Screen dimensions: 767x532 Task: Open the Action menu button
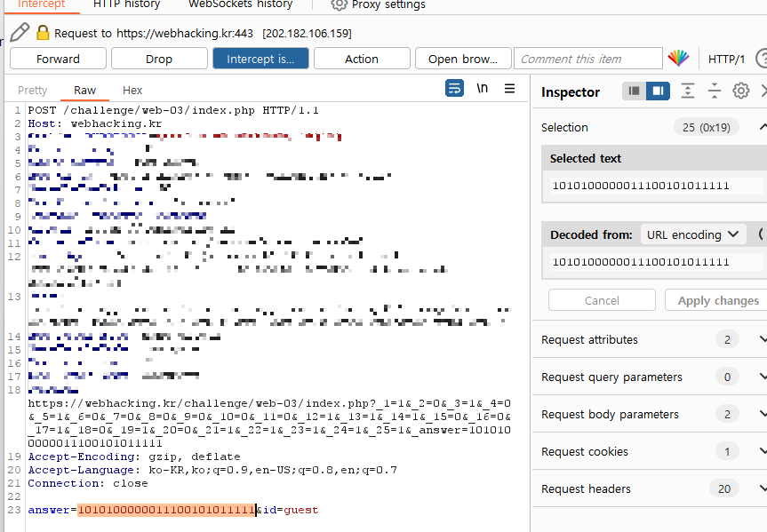(362, 59)
